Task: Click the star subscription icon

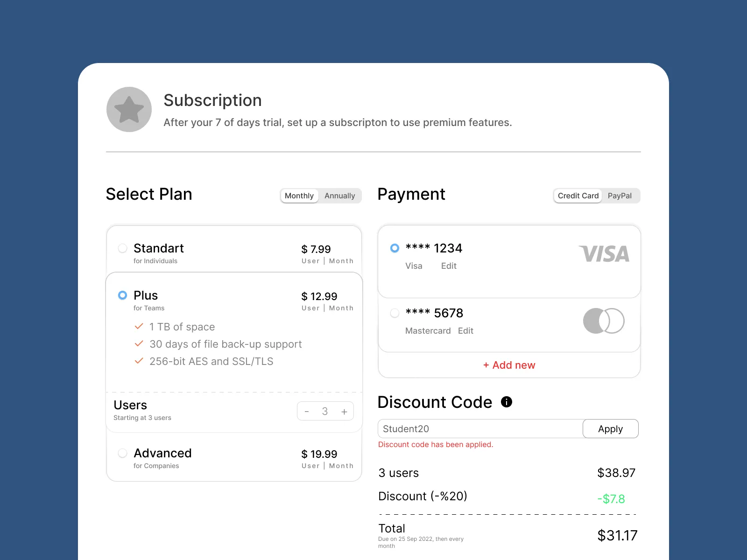Action: pos(129,109)
